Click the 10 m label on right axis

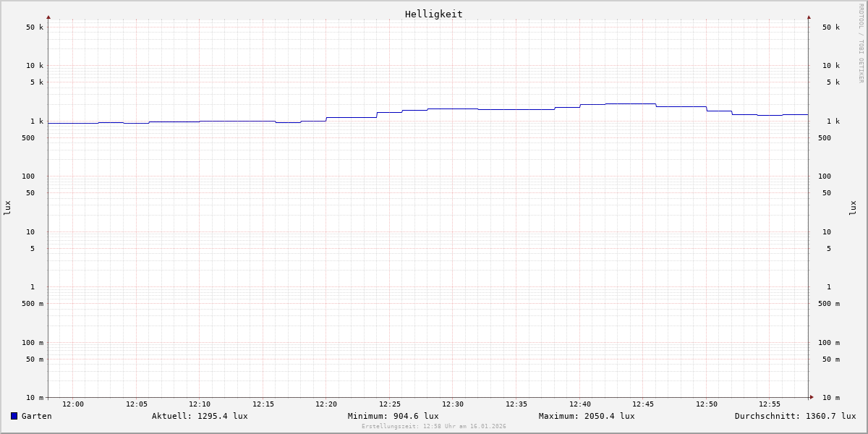tap(831, 398)
